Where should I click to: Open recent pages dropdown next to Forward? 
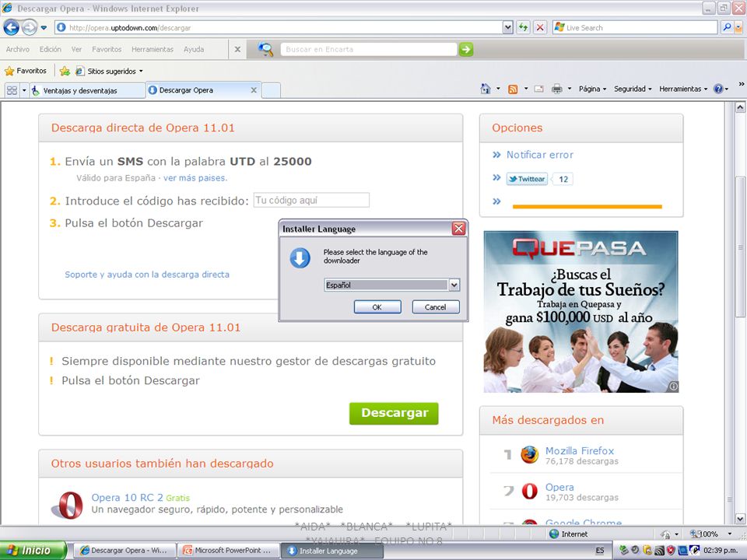(44, 28)
